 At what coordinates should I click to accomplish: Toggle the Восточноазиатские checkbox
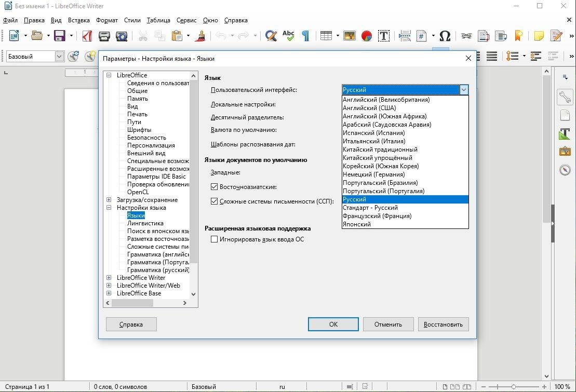tap(214, 186)
